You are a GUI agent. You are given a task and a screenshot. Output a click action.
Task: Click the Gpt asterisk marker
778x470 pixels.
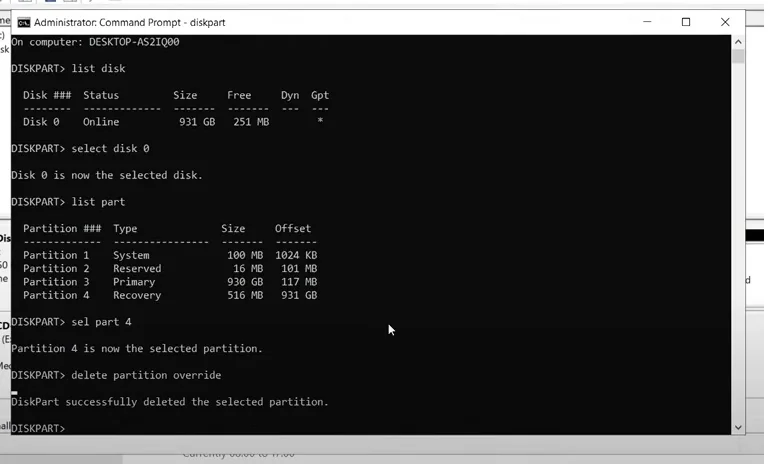tap(320, 121)
